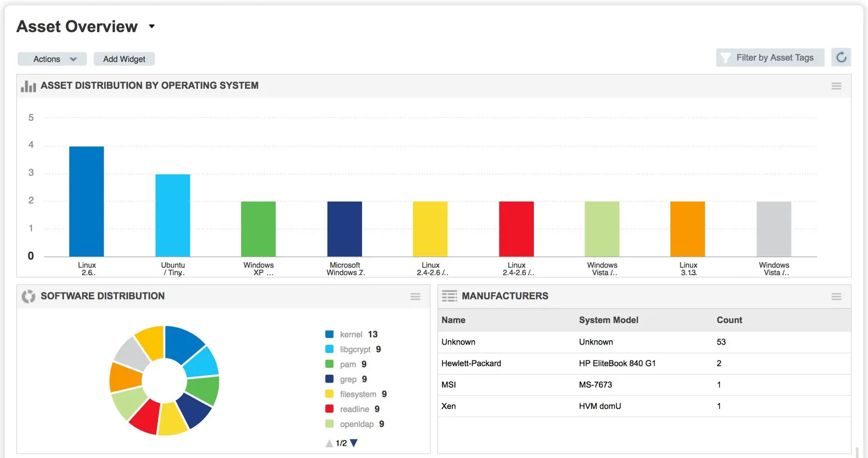The image size is (868, 458).
Task: Go to previous legend page with up arrow
Action: [329, 443]
